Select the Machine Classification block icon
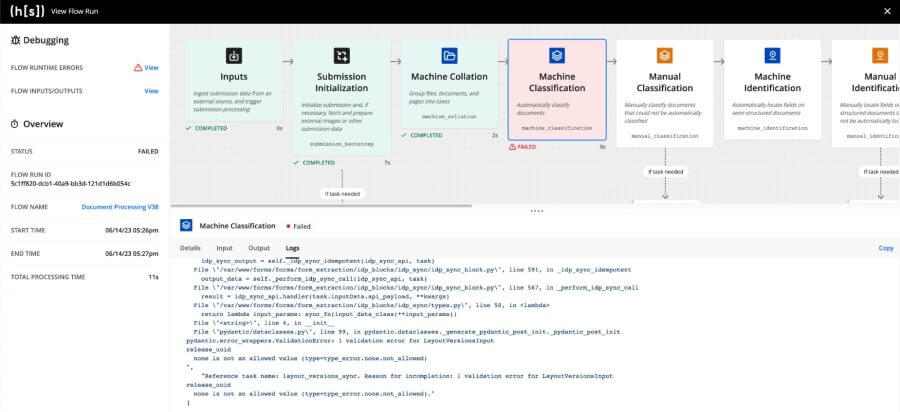The width and height of the screenshot is (900, 412). coord(557,56)
